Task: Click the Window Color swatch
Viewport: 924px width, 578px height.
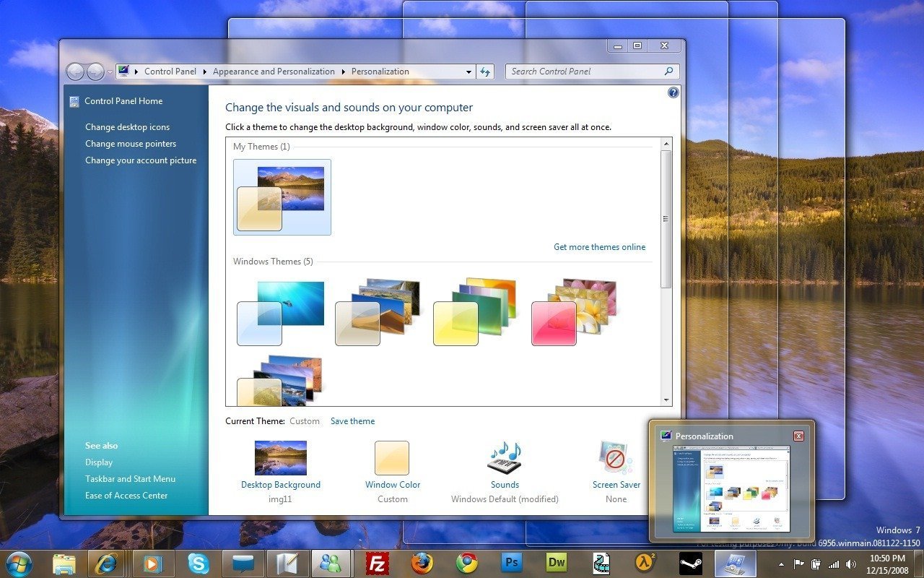Action: coord(391,459)
